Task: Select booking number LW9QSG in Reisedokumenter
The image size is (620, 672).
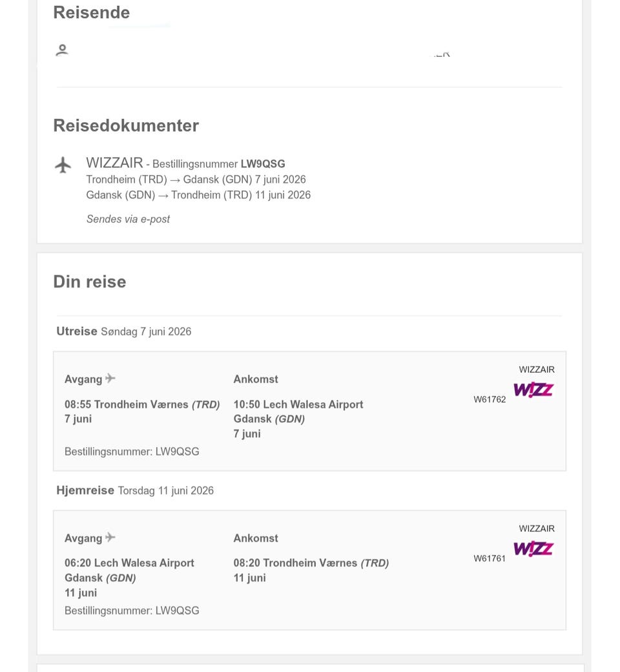Action: (263, 163)
